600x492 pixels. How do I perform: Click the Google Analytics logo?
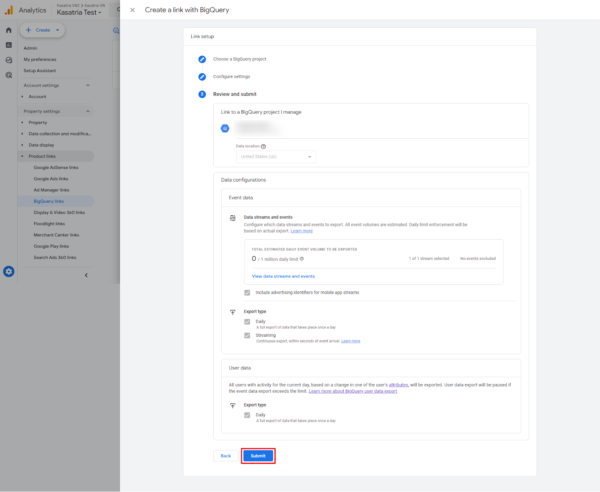point(8,10)
